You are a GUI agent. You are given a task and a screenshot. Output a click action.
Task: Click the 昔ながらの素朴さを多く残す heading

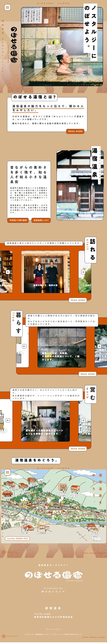point(28,175)
